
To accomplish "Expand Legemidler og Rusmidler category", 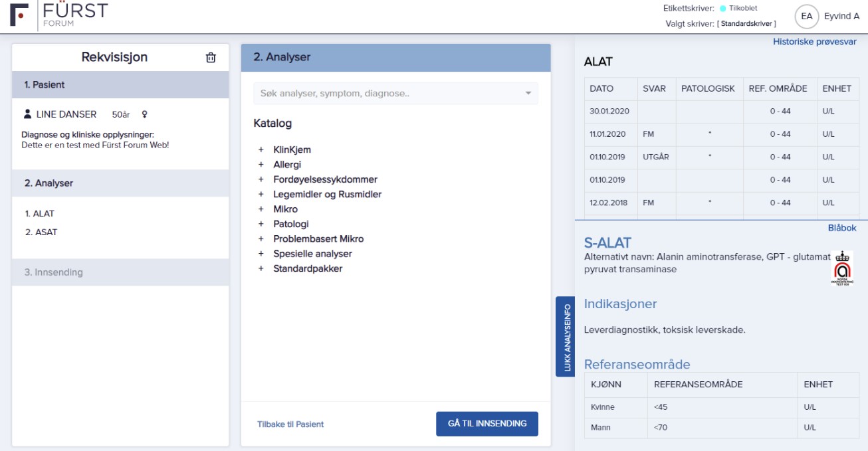I will click(261, 195).
